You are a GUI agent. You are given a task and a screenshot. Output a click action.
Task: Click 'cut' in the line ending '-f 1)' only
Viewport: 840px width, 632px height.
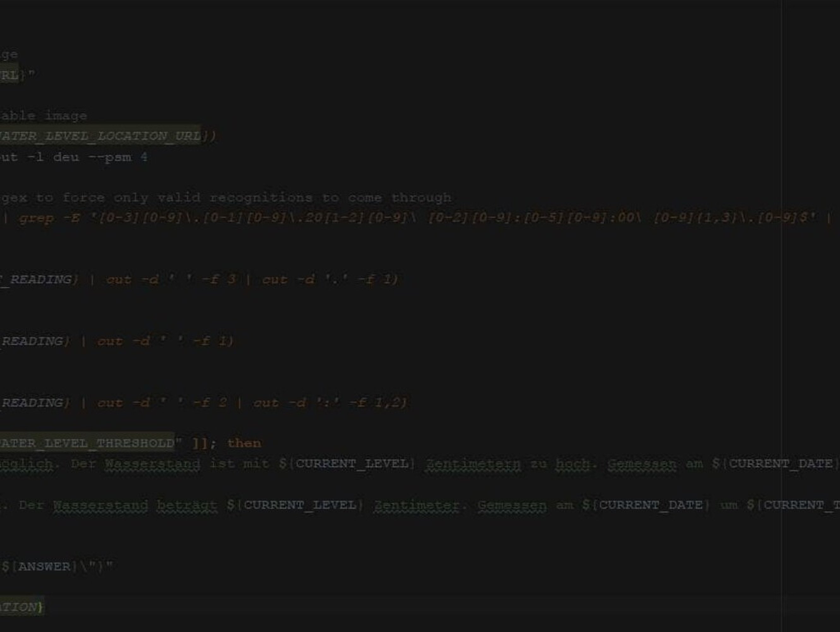coord(110,342)
